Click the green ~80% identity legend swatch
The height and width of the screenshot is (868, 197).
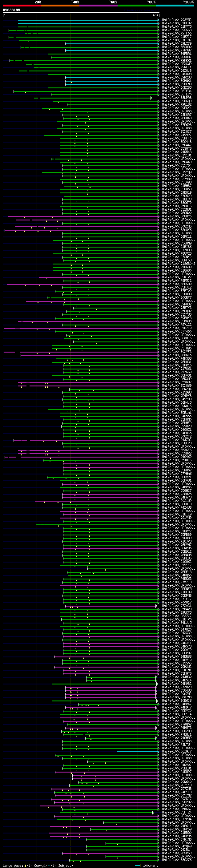(x=137, y=6)
